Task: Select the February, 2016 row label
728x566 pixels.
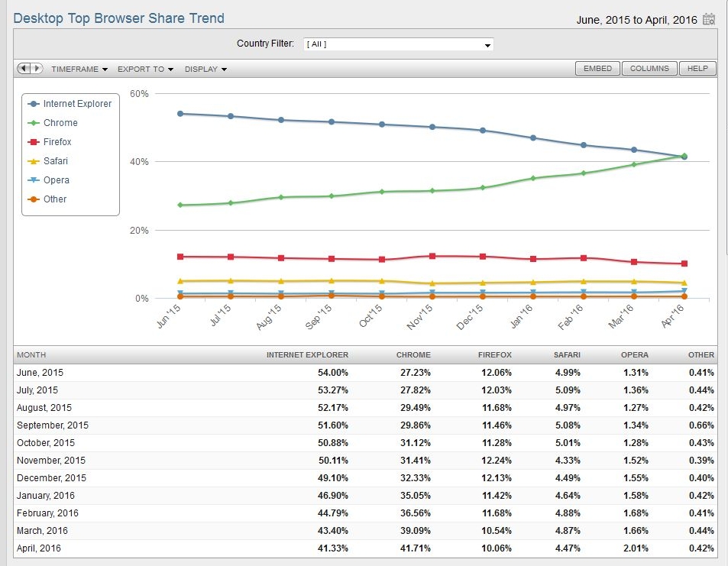Action: (47, 513)
